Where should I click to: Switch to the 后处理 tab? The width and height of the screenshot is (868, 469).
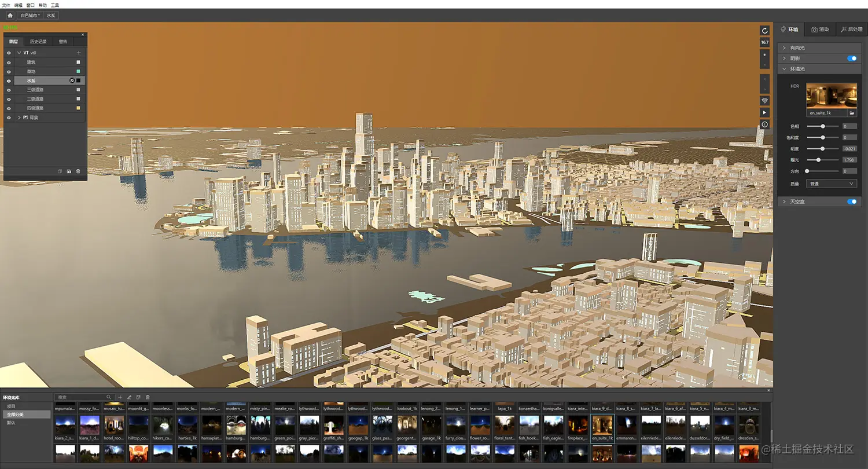click(851, 29)
